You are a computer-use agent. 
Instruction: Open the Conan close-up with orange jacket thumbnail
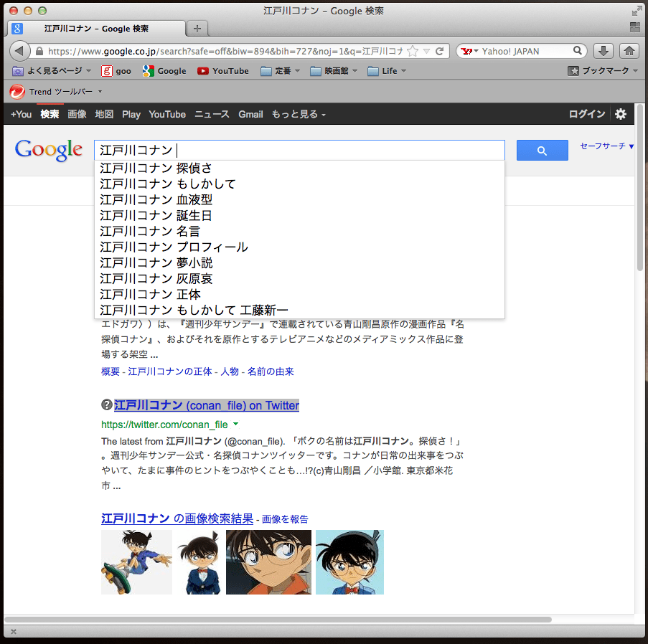[x=268, y=562]
